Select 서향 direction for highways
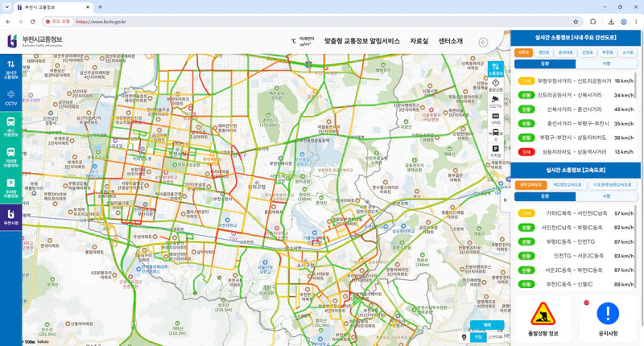Viewport: 644px width, 346px height. (606, 196)
